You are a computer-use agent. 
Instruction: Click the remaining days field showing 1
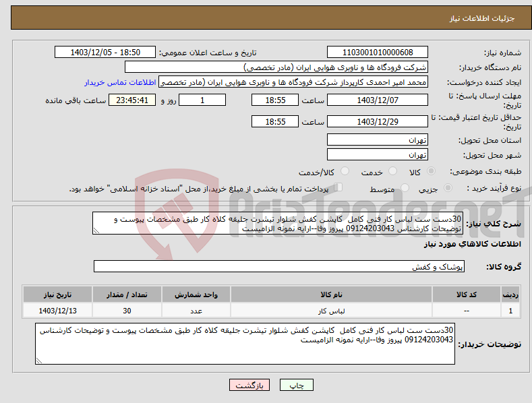point(202,100)
